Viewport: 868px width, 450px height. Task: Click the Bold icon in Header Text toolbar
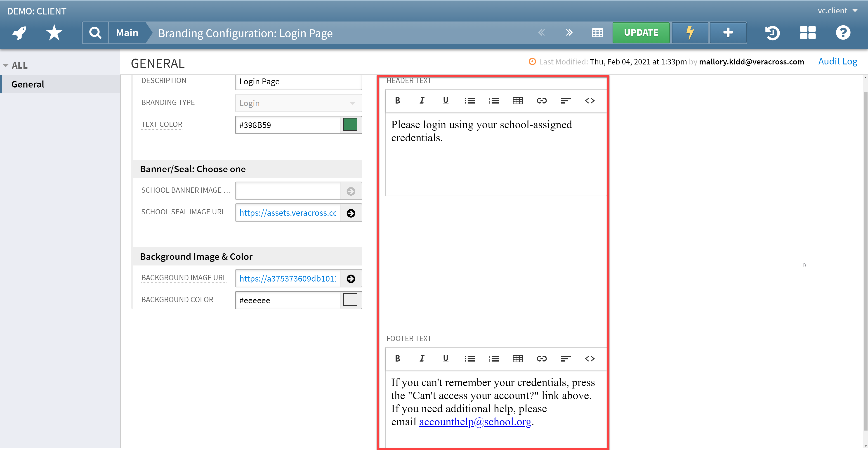(x=398, y=100)
